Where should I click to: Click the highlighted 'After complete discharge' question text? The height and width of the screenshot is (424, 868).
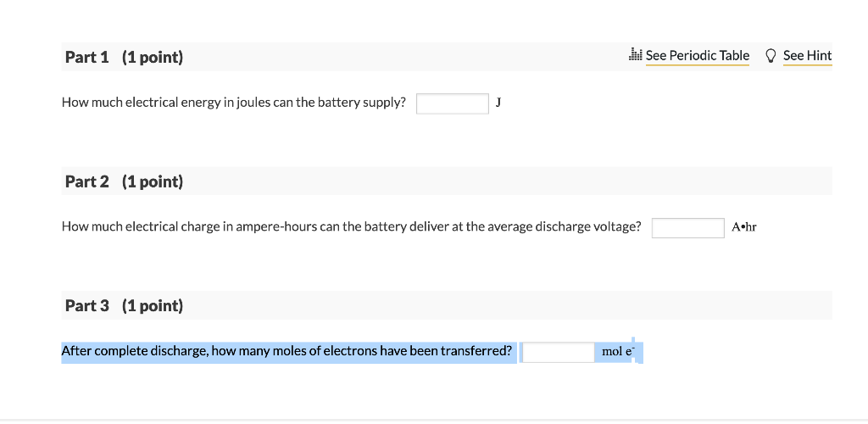click(287, 351)
